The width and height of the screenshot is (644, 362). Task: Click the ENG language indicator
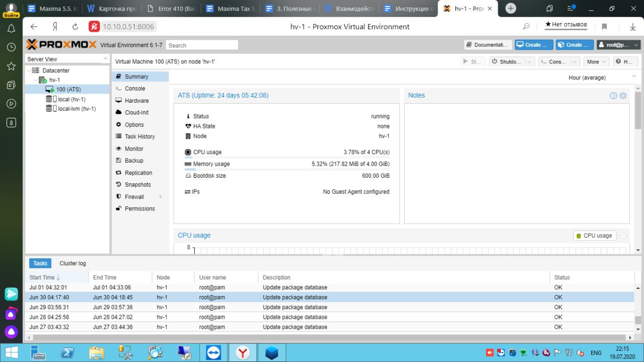click(596, 353)
